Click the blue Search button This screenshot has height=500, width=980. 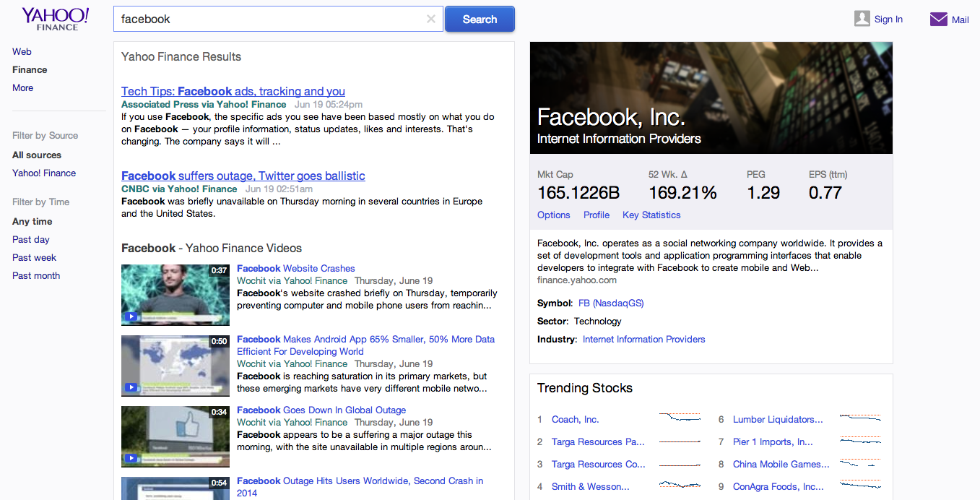coord(480,20)
